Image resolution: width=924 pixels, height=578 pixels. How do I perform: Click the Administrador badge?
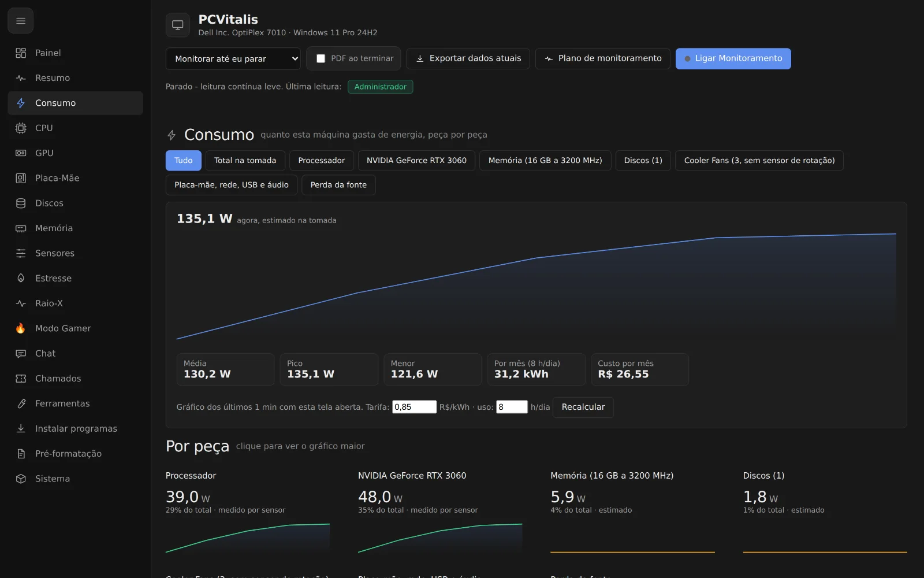coord(380,87)
